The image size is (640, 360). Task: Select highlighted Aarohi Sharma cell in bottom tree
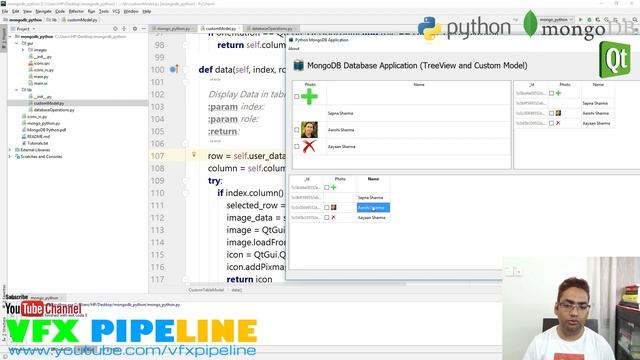(x=373, y=208)
